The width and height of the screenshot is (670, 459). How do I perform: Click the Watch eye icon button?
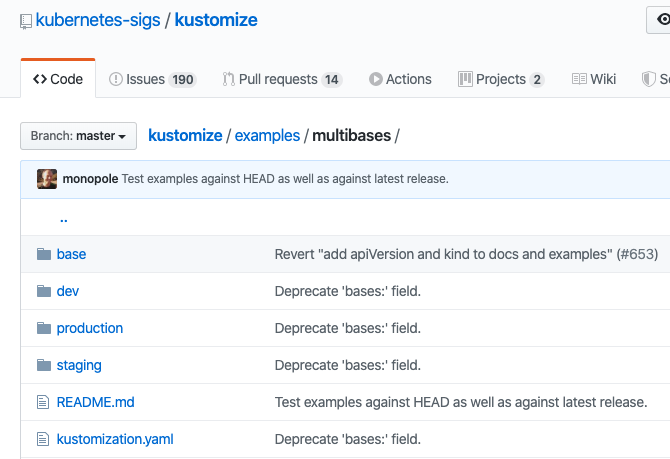pyautogui.click(x=658, y=20)
